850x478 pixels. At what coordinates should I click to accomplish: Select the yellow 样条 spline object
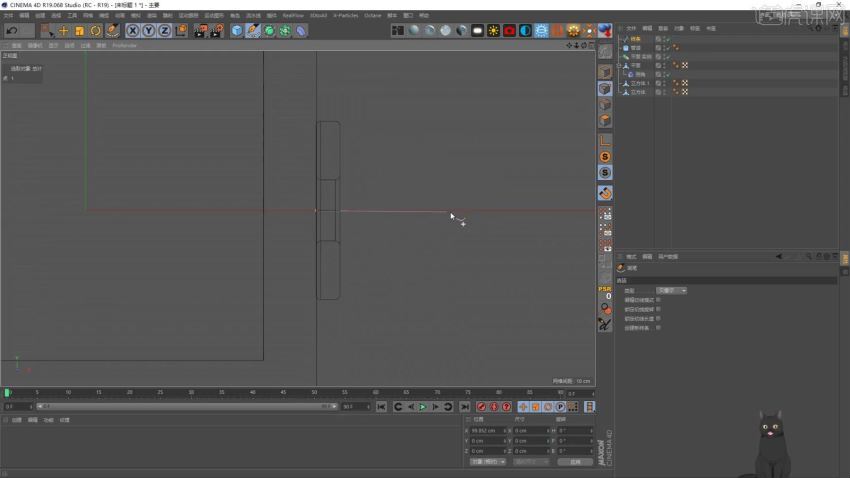coord(635,39)
